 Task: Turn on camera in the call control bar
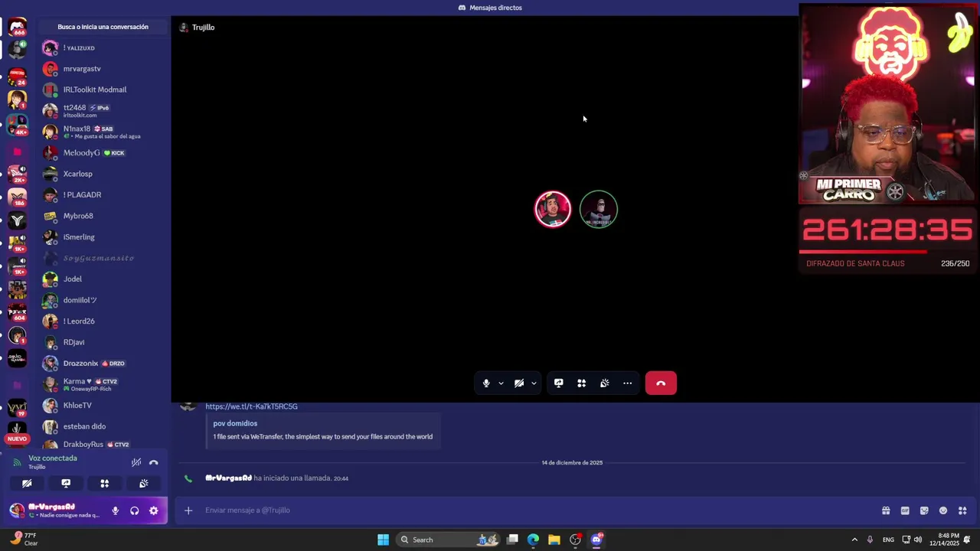coord(519,383)
